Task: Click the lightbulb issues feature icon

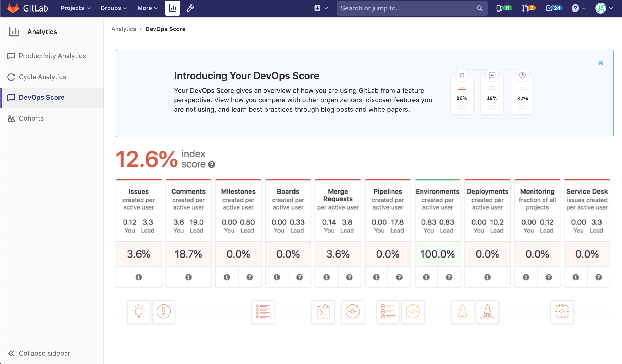Action: [x=139, y=312]
